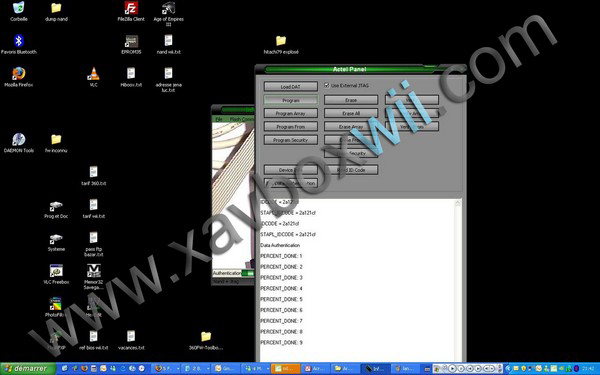Viewport: 600px width, 375px height.
Task: Click the Program button in Actel Panel
Action: coord(291,100)
